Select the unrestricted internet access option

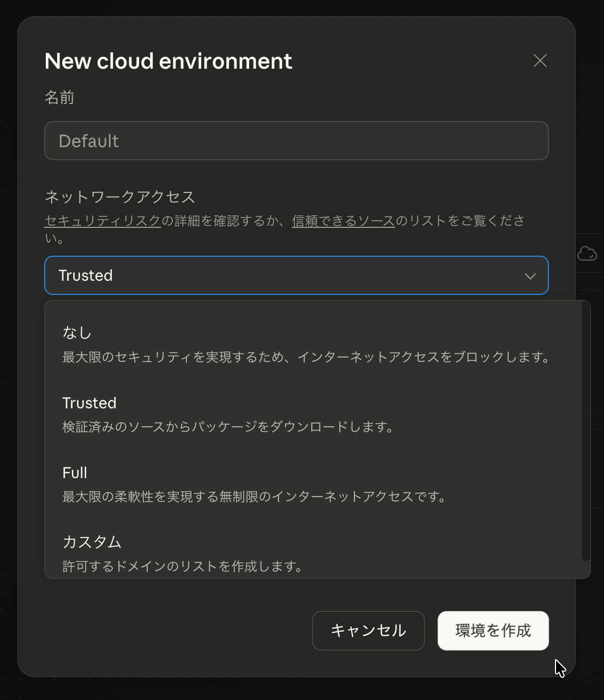pos(305,484)
